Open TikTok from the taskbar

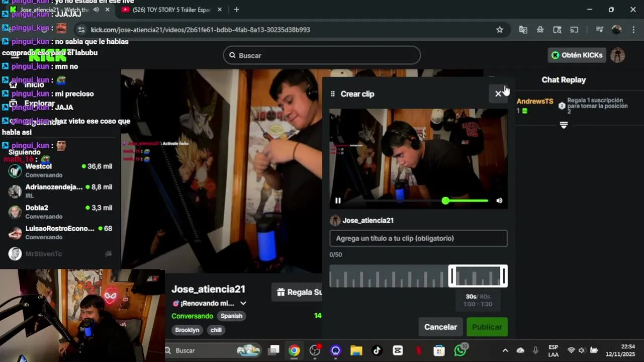point(377,350)
